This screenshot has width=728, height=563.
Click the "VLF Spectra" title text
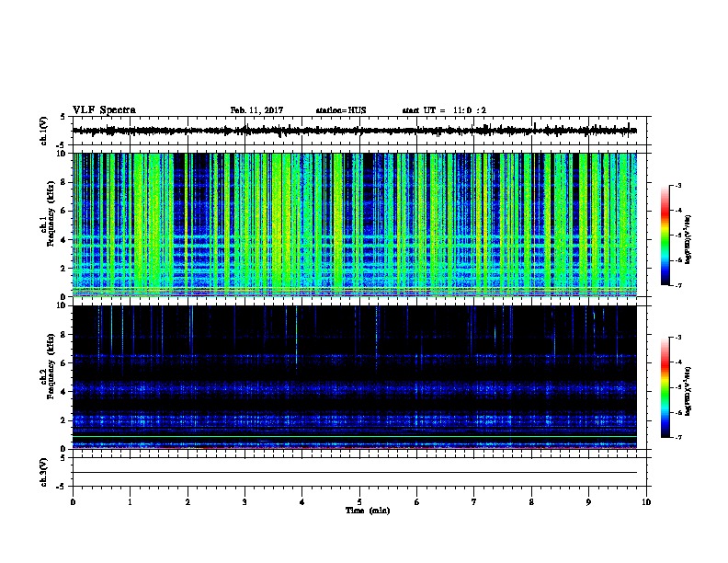(x=104, y=110)
